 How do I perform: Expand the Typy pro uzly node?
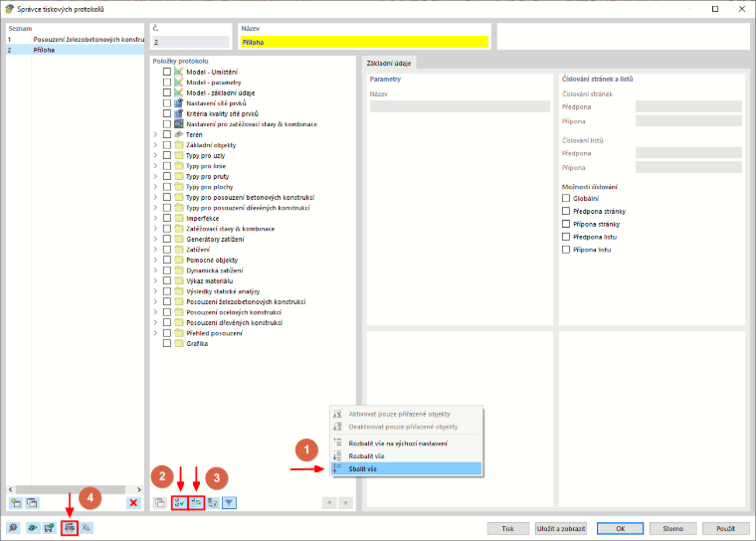point(155,155)
